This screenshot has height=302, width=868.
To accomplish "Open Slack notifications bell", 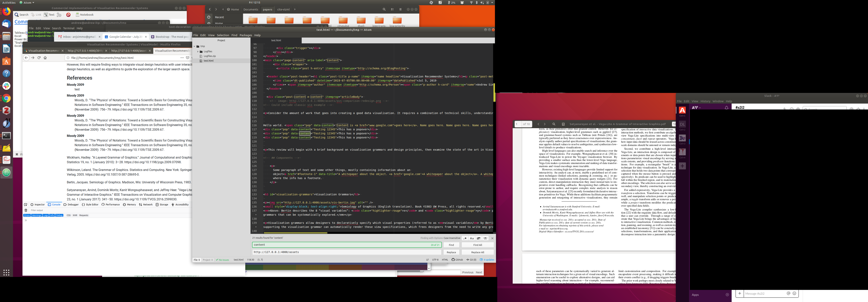I will coord(727,108).
